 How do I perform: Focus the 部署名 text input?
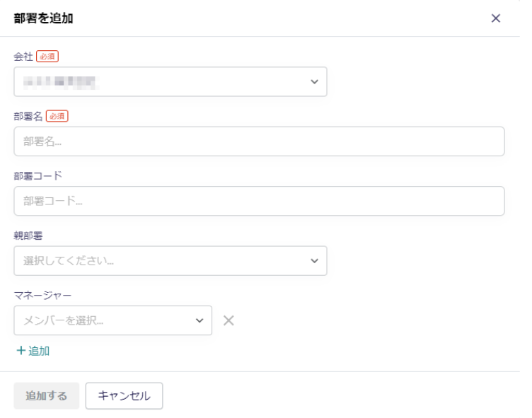pyautogui.click(x=259, y=141)
